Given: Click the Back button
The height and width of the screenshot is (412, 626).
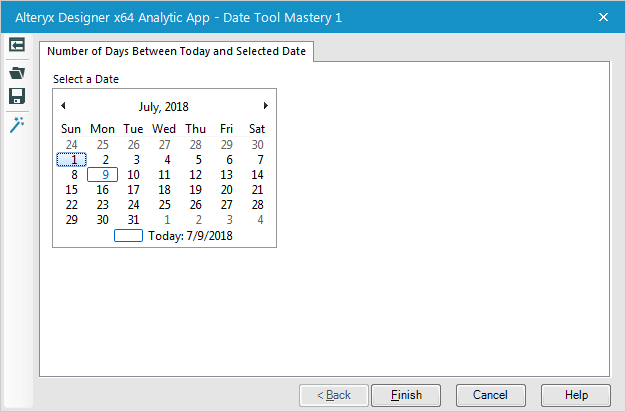Looking at the screenshot, I should point(334,395).
